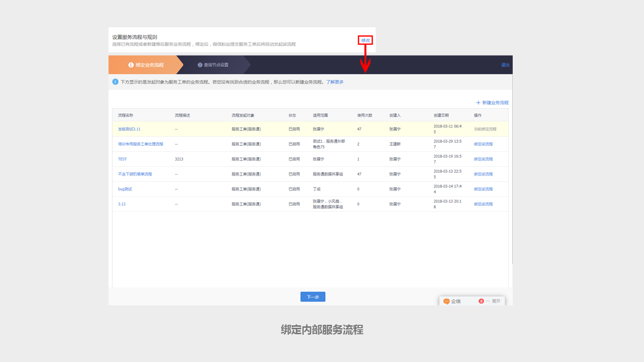Click 绑定该流程 in the 不走下游的简单流程 row
The width and height of the screenshot is (644, 362).
click(483, 174)
